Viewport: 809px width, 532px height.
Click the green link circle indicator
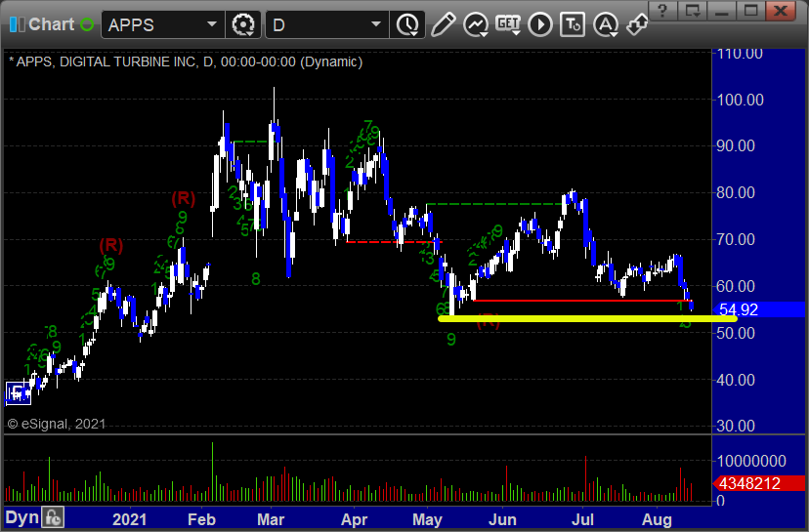point(87,24)
